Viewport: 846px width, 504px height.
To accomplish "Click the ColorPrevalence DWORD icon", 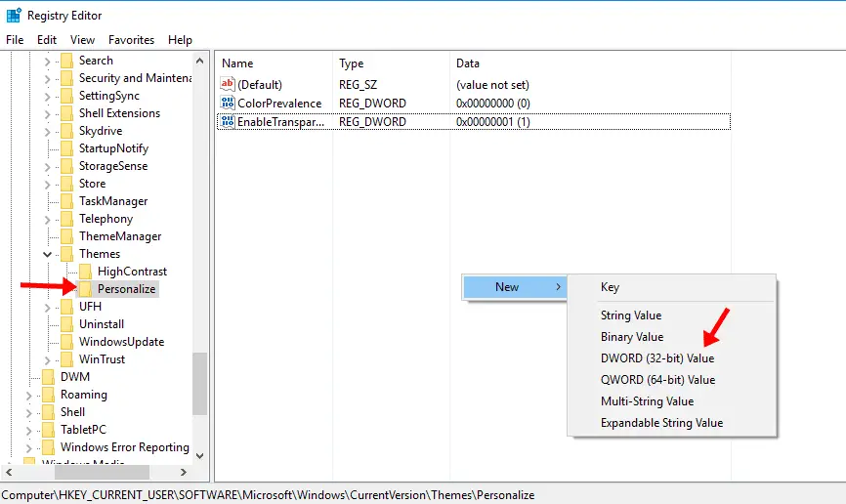I will point(228,103).
